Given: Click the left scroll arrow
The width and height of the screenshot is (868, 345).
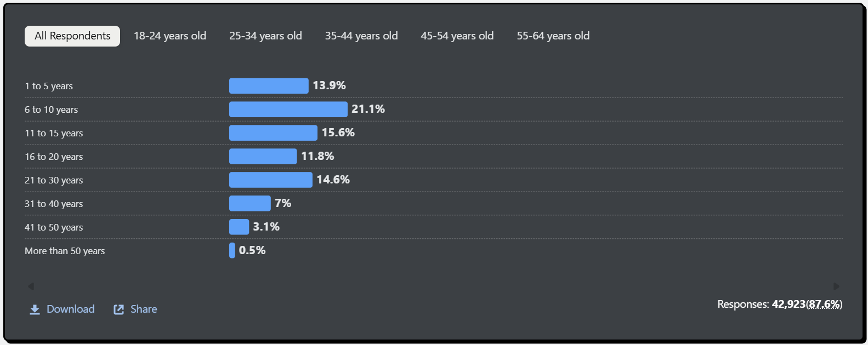Looking at the screenshot, I should pos(31,286).
